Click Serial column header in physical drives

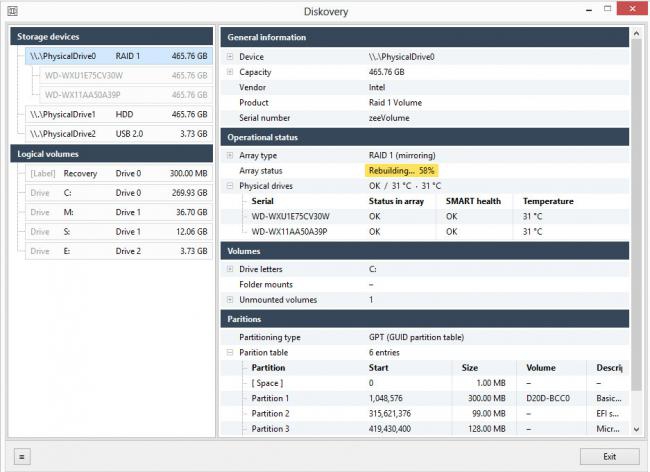point(262,201)
